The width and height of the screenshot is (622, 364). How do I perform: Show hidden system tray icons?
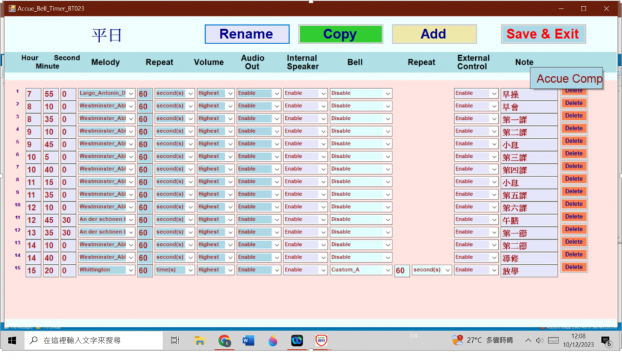(528, 340)
